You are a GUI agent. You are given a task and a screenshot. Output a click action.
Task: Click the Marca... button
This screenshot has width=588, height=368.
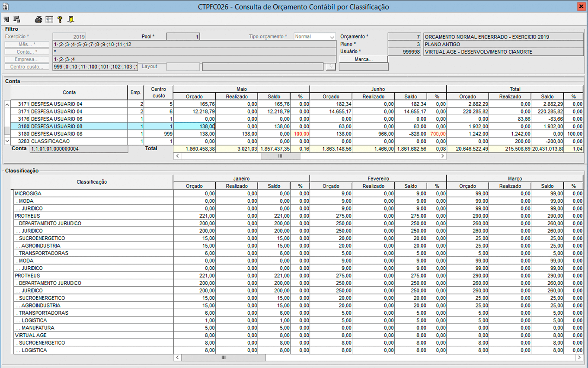pyautogui.click(x=363, y=59)
